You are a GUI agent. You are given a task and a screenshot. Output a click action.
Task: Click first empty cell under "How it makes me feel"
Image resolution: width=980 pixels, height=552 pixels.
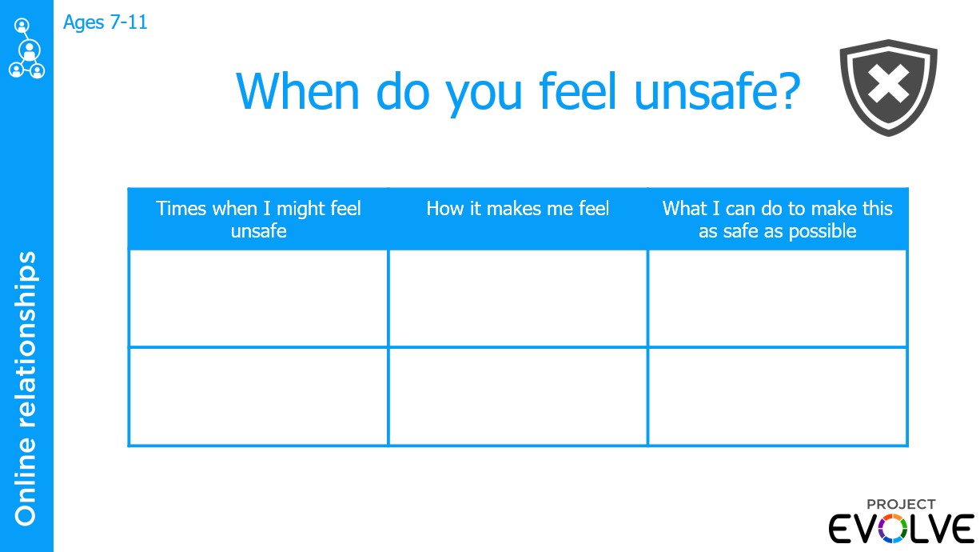tap(517, 298)
